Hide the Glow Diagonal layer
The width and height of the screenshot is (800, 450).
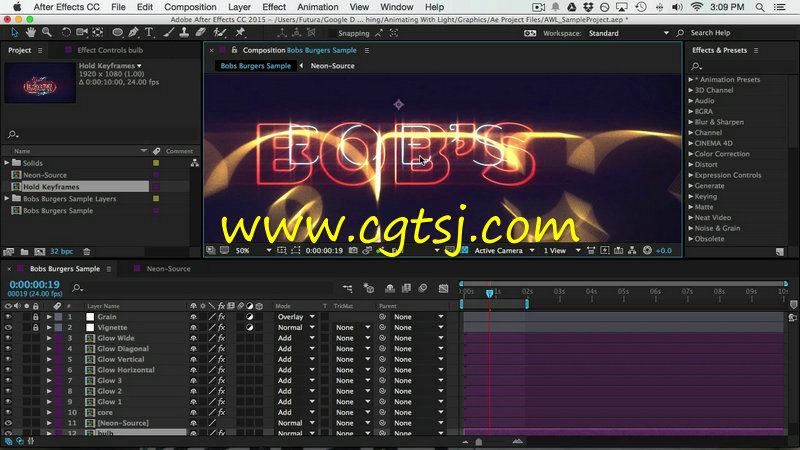pyautogui.click(x=8, y=349)
